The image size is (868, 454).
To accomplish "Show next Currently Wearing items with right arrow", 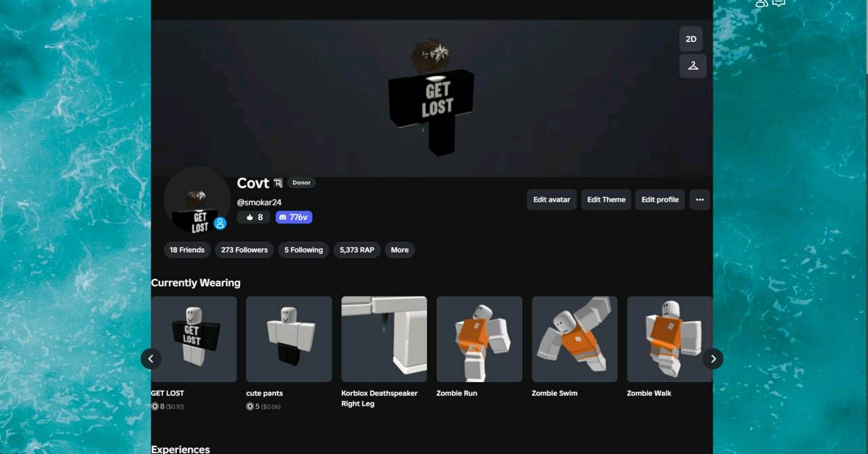I will click(713, 358).
